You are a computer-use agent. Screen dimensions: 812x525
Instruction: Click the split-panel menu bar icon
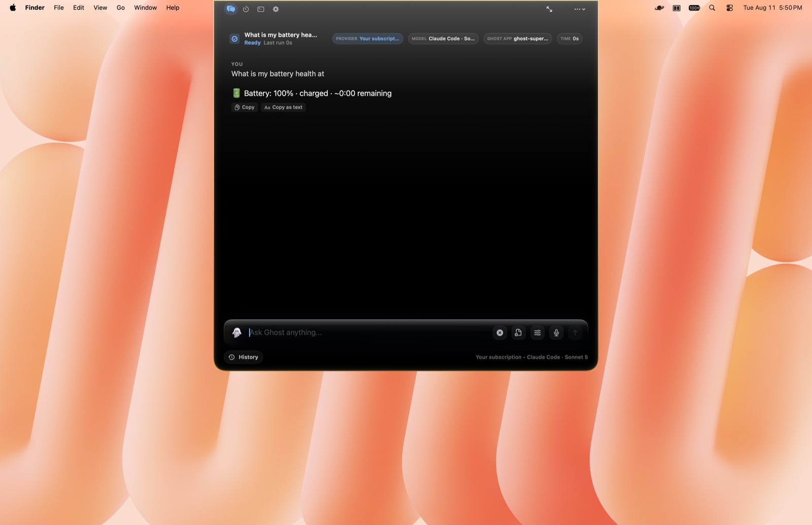pyautogui.click(x=676, y=8)
